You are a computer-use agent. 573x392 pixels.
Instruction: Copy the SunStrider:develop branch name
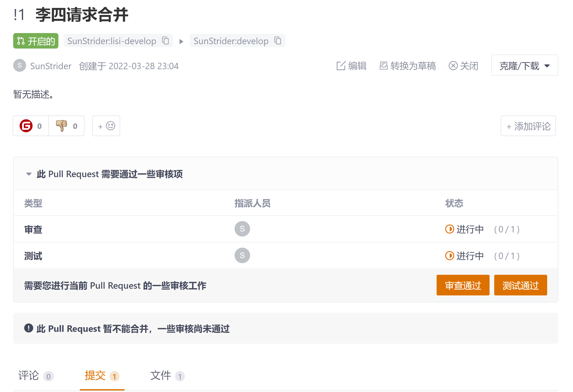tap(278, 41)
